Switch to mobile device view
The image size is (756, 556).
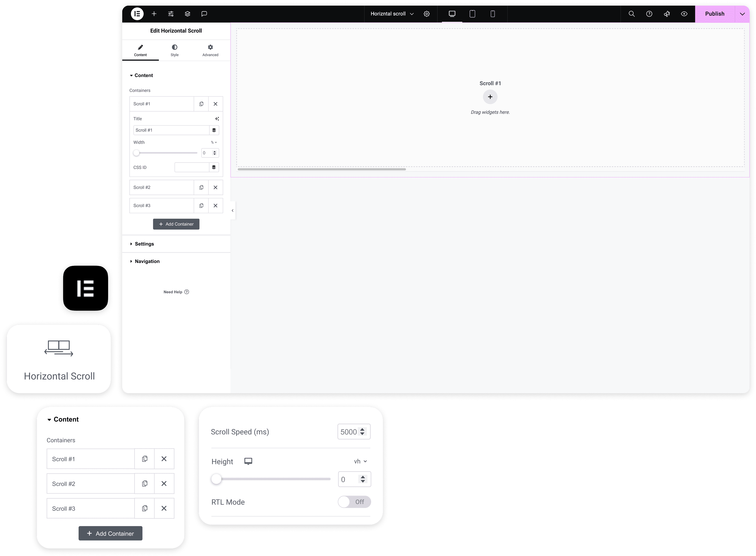(493, 14)
